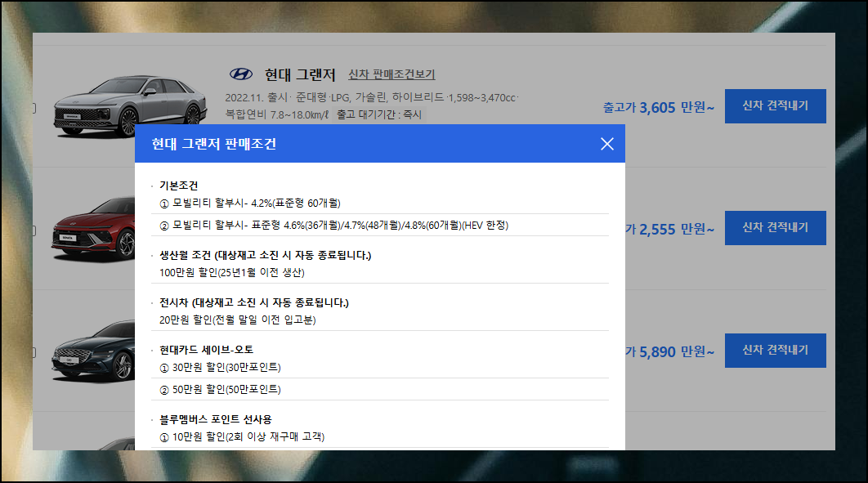Click 신차 견적내기 for the 2,555 만원 car
The height and width of the screenshot is (483, 868).
(x=775, y=227)
